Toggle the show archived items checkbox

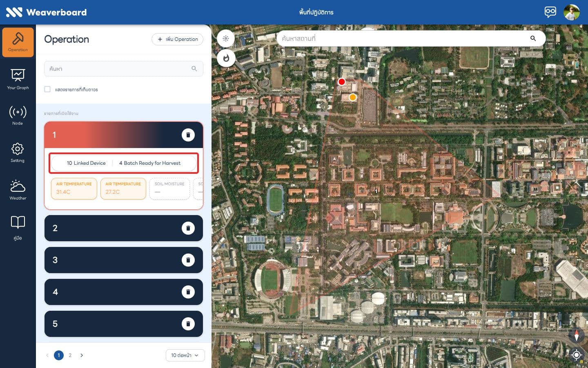pyautogui.click(x=47, y=89)
